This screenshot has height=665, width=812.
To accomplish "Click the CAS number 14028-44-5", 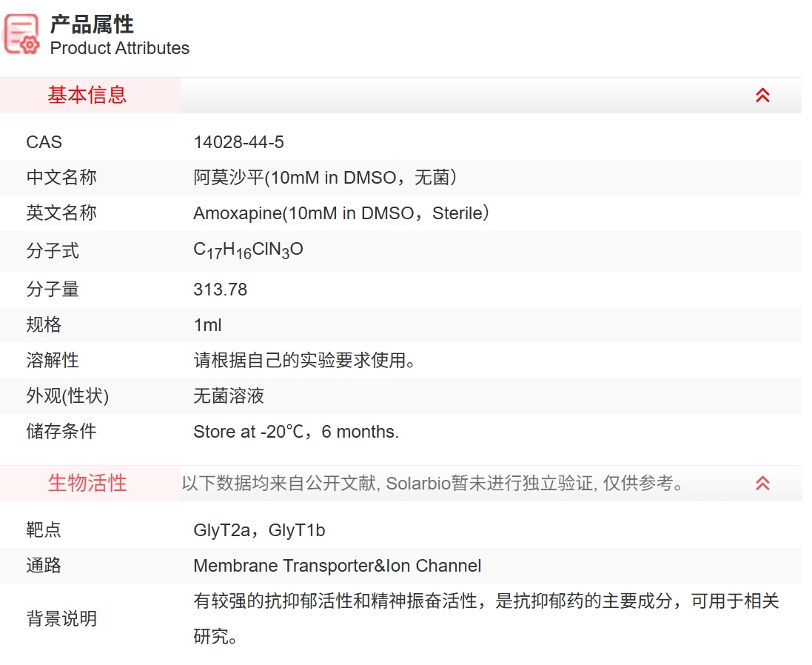I will point(238,141).
